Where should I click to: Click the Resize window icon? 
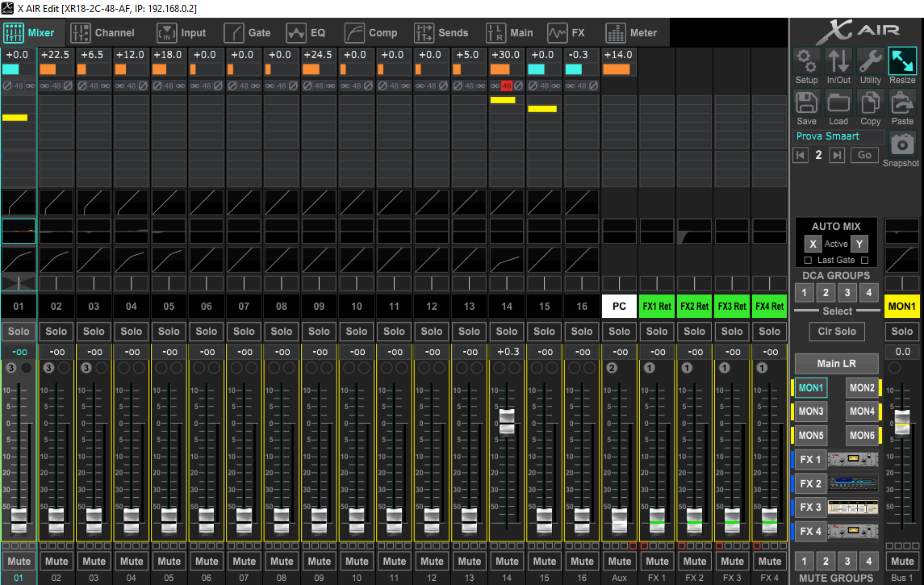[x=902, y=61]
